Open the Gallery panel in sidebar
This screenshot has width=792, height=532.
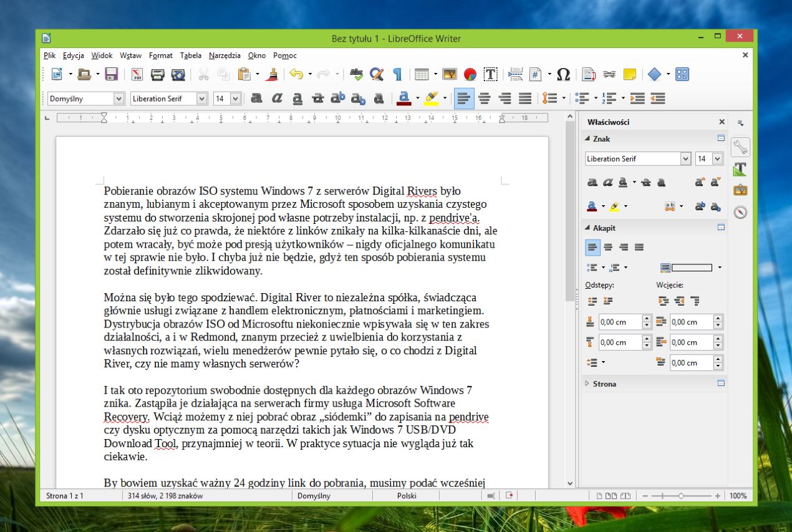(x=740, y=190)
